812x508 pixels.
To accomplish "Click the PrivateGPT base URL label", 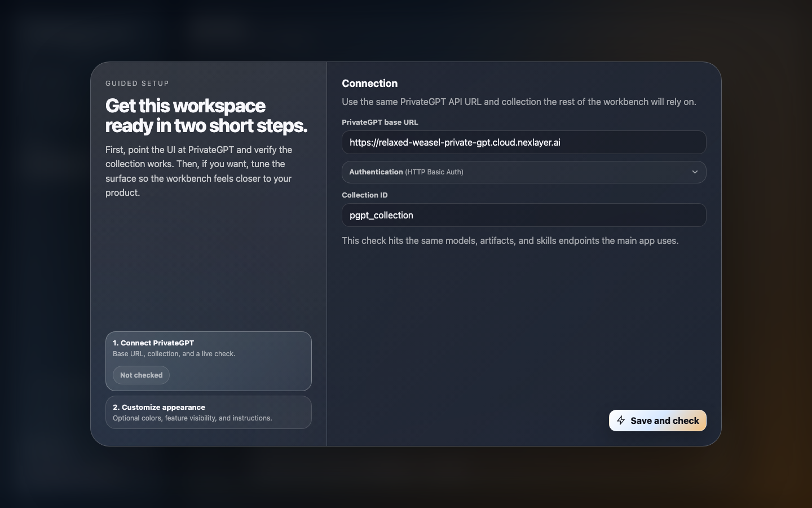I will pos(380,122).
